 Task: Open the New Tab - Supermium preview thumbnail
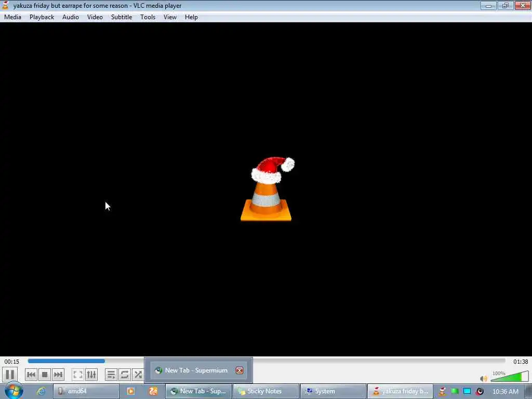198,370
